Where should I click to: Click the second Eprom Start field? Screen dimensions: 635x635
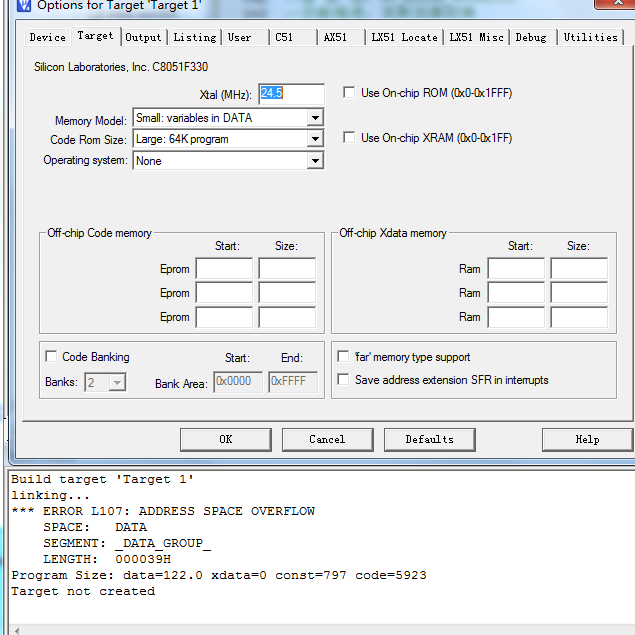tap(224, 292)
